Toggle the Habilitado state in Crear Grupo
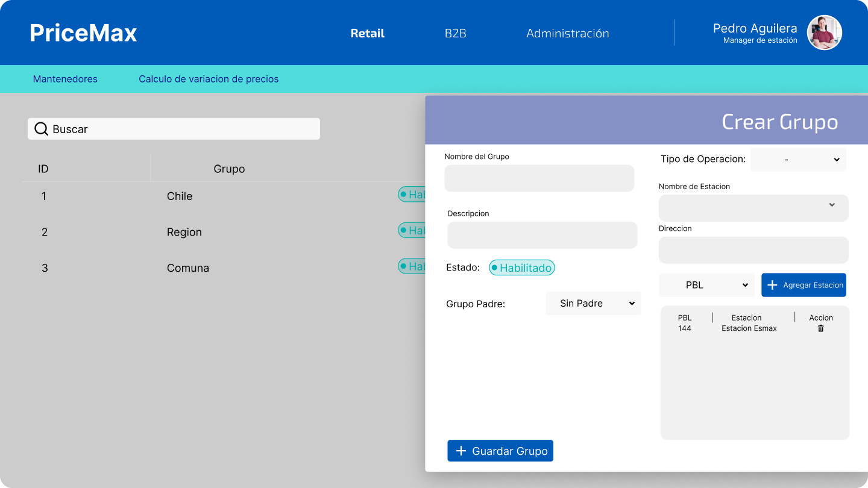The width and height of the screenshot is (868, 488). tap(522, 268)
